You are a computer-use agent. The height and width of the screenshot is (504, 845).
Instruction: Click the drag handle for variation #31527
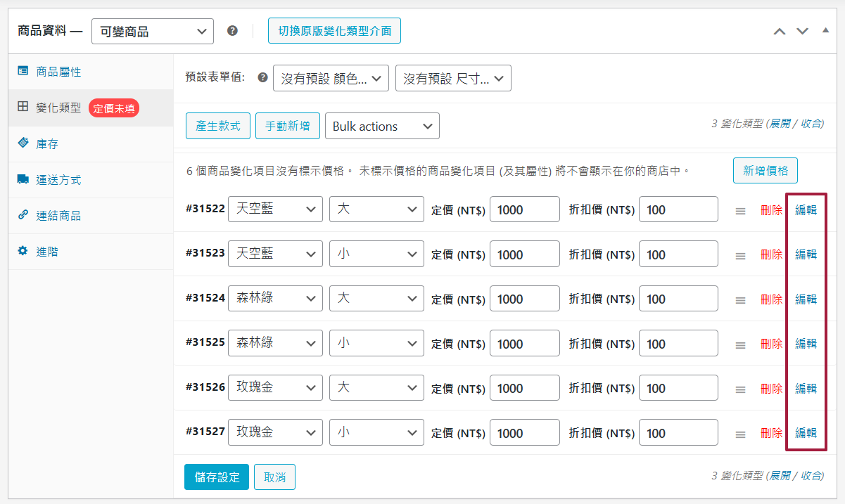[740, 432]
